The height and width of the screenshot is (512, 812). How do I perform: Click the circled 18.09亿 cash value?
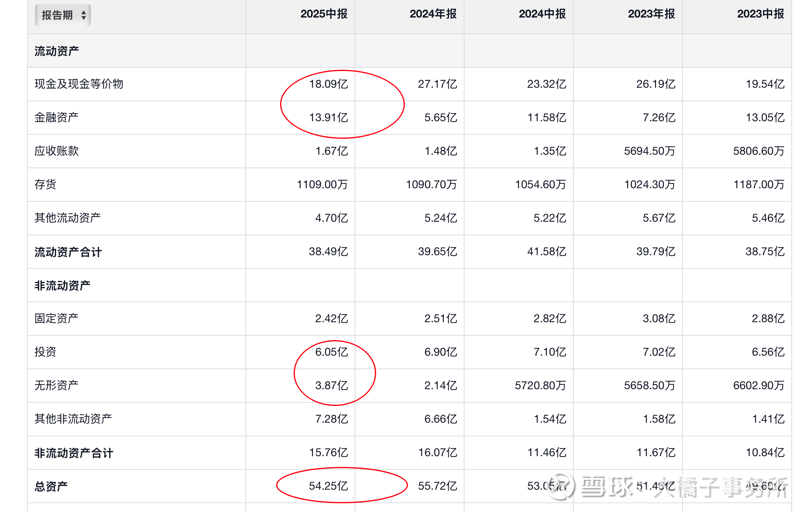coord(328,84)
